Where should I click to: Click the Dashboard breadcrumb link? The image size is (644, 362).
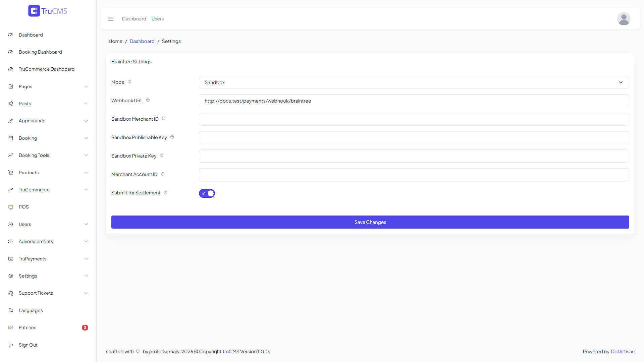coord(142,41)
